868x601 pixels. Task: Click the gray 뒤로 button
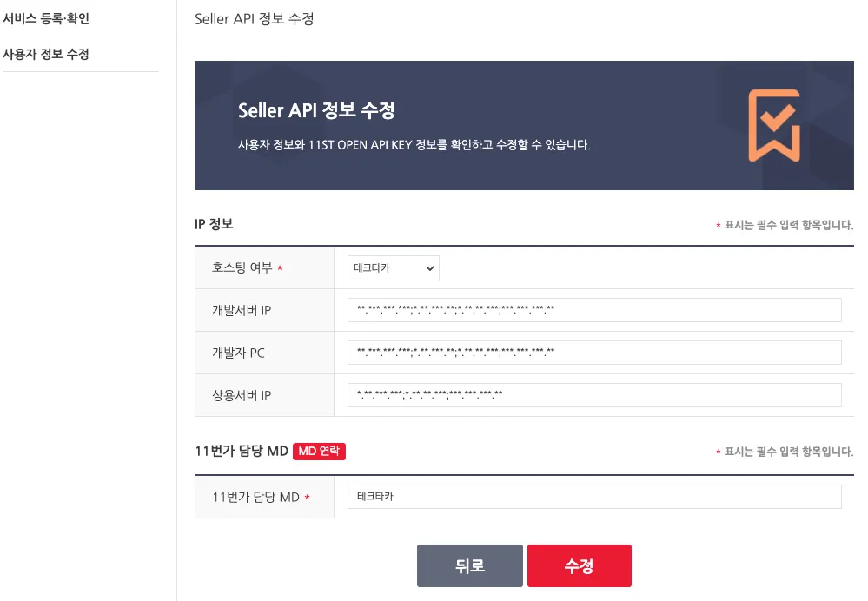(x=469, y=566)
